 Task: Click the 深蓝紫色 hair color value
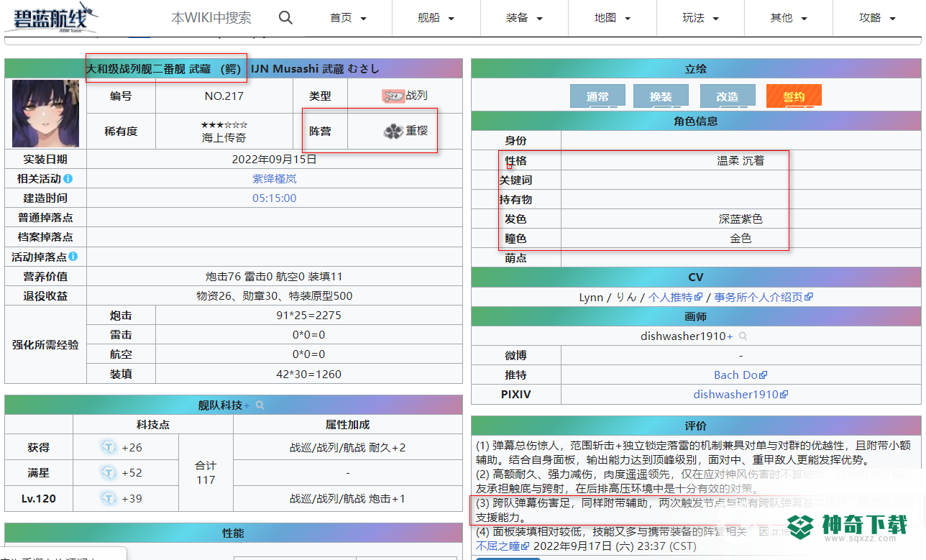click(x=741, y=219)
